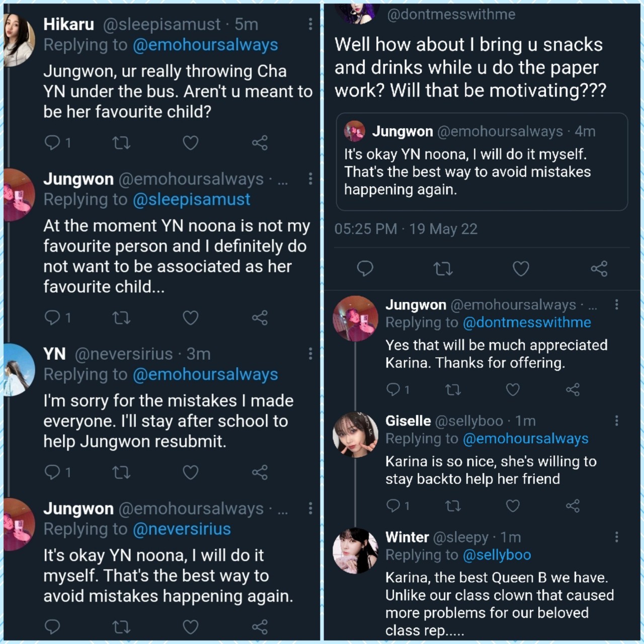This screenshot has width=644, height=644.
Task: Retweet Hikaru's reply to Jungwon
Action: point(121,143)
